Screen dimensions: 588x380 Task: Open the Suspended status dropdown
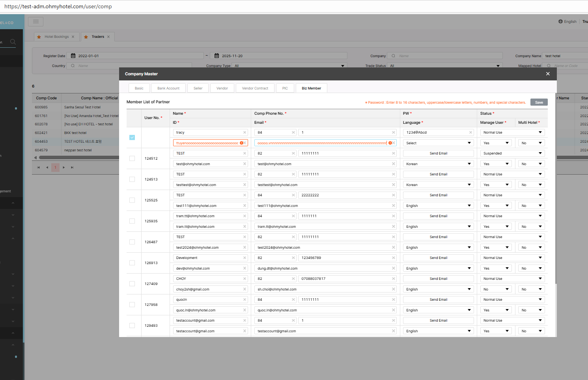(512, 153)
